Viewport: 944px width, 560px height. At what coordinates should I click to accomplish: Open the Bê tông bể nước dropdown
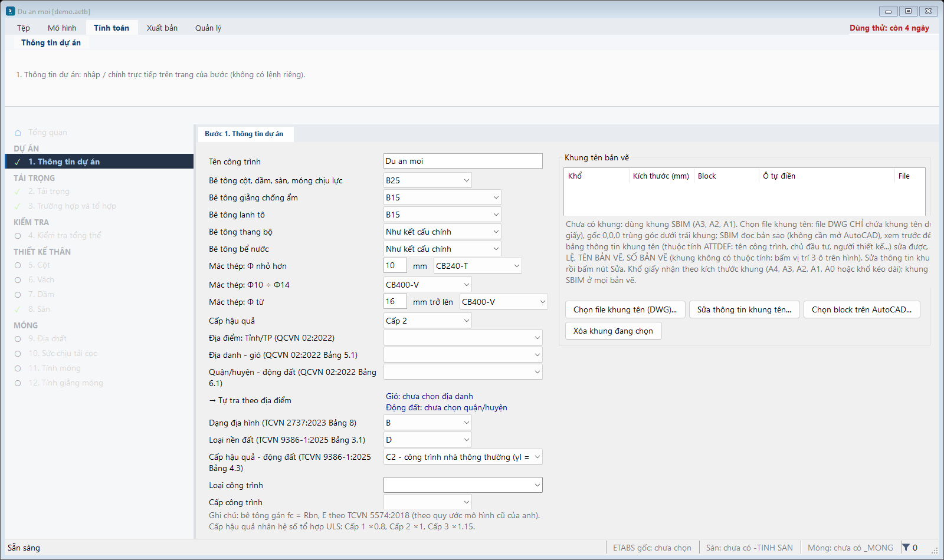point(442,249)
